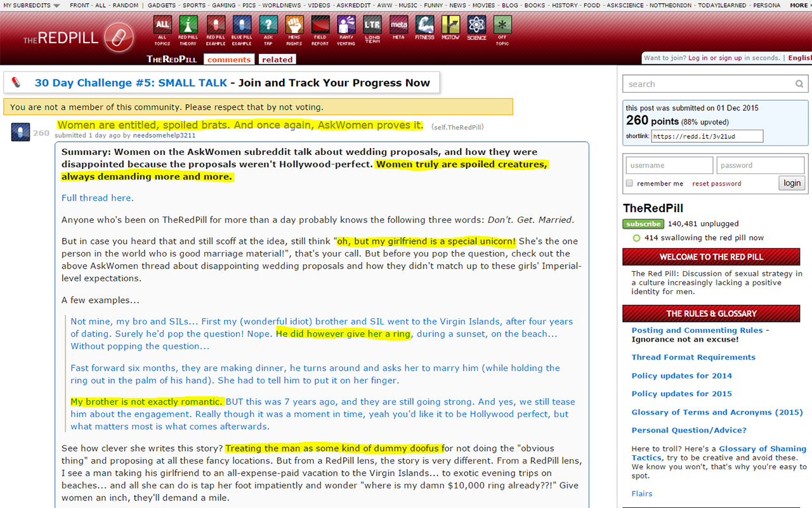Click the All Topics filter icon

point(162,25)
